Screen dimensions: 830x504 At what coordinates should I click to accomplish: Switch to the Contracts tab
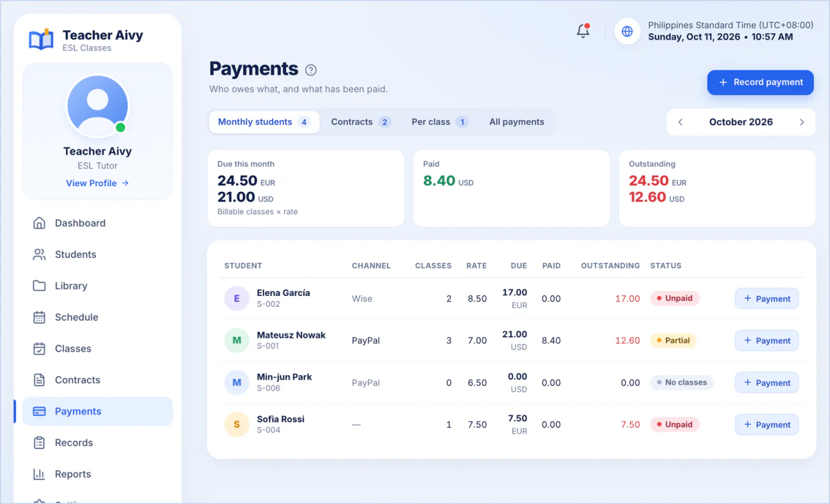(361, 122)
